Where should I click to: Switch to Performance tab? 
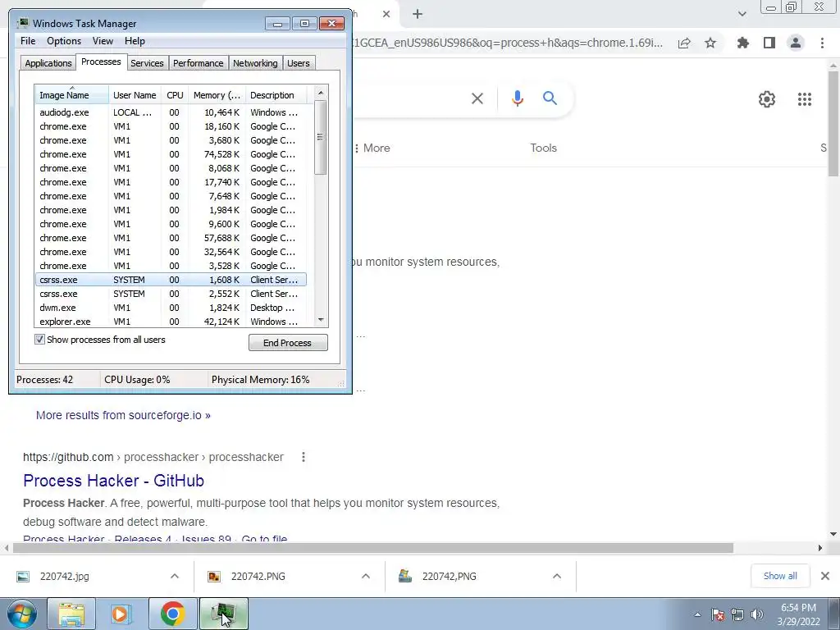199,63
